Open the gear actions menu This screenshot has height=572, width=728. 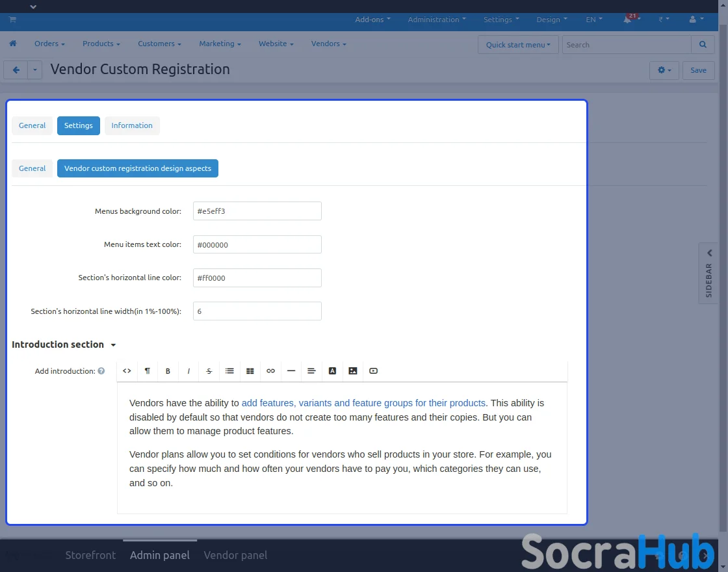pyautogui.click(x=664, y=70)
